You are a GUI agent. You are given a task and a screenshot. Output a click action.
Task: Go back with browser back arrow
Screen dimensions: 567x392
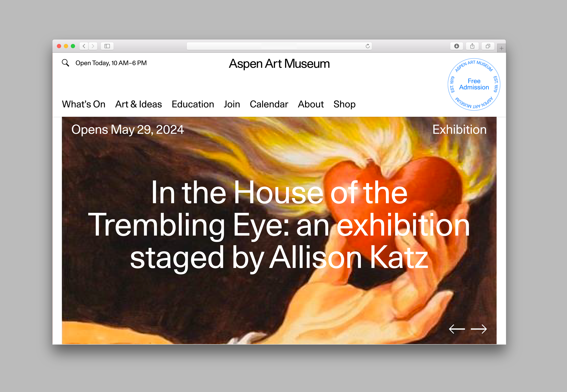[x=84, y=46]
